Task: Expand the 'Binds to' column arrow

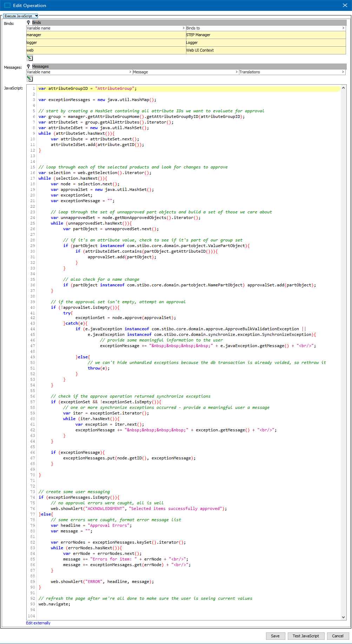Action: pos(343,28)
